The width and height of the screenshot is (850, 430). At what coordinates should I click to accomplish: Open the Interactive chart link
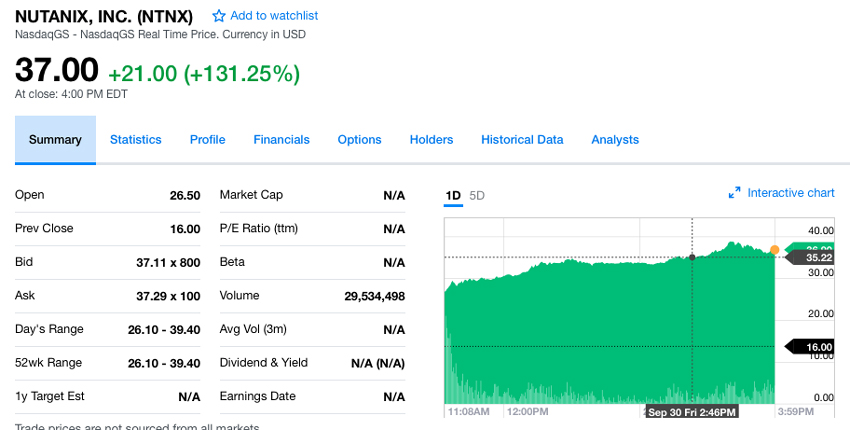click(x=791, y=193)
